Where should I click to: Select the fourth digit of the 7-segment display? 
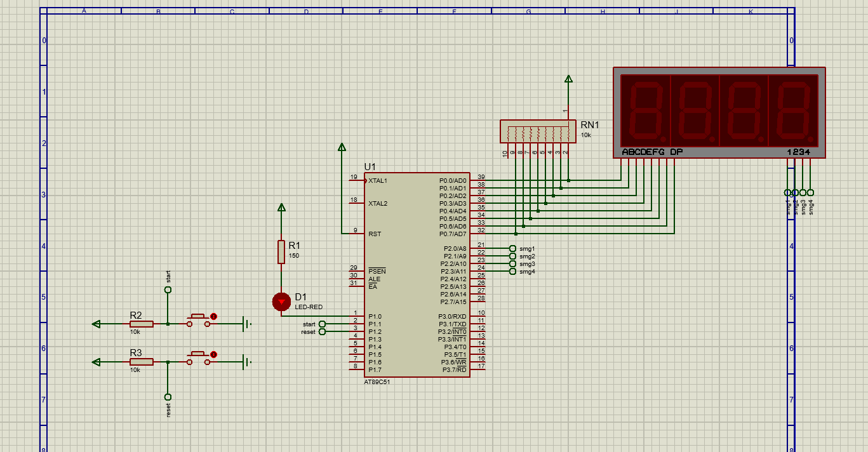click(793, 110)
